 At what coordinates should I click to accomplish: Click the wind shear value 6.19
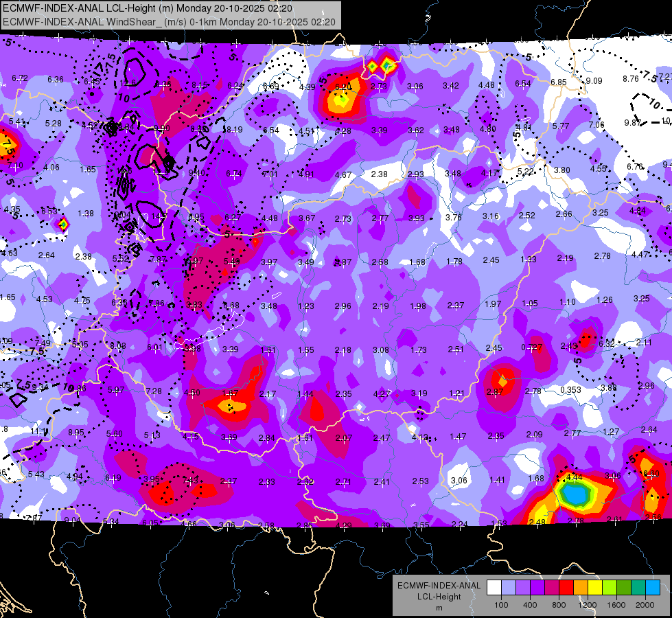(113, 477)
